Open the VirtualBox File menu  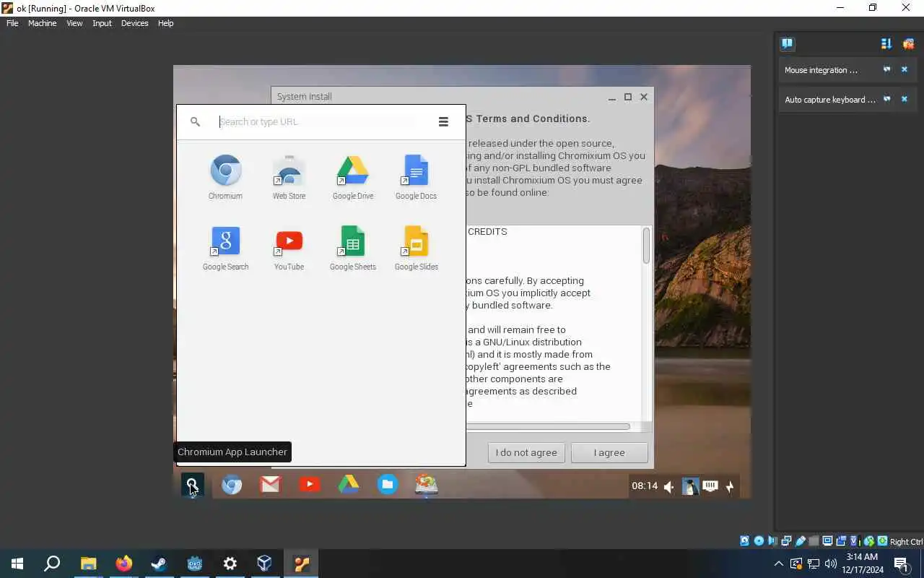pyautogui.click(x=12, y=23)
